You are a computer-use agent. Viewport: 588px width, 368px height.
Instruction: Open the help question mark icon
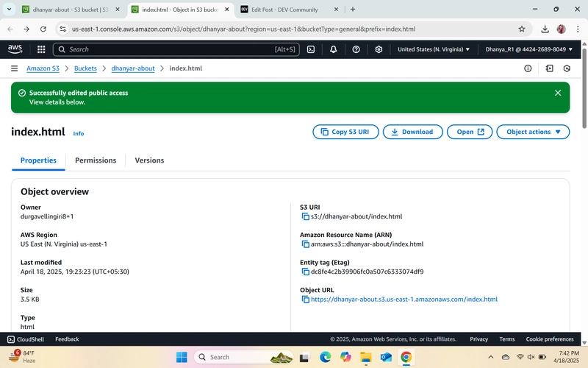[x=356, y=49]
